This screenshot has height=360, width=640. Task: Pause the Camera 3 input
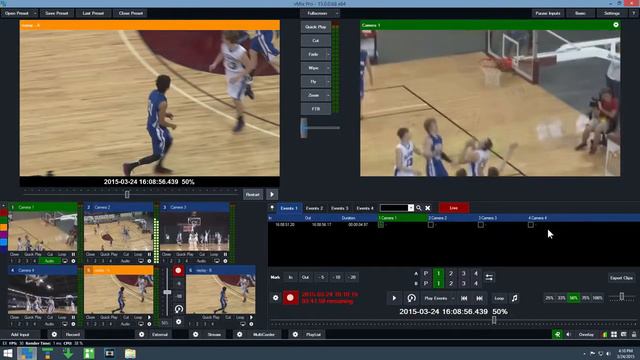coord(225,254)
